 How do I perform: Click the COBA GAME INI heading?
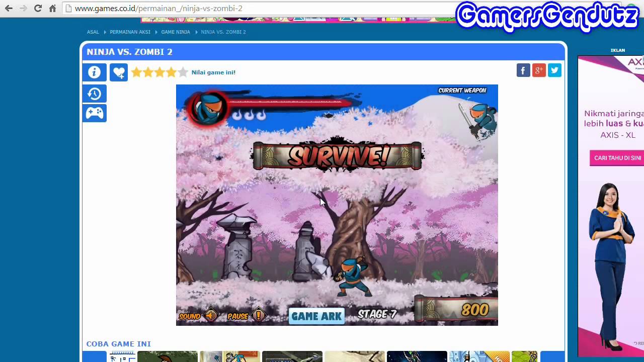click(x=119, y=344)
